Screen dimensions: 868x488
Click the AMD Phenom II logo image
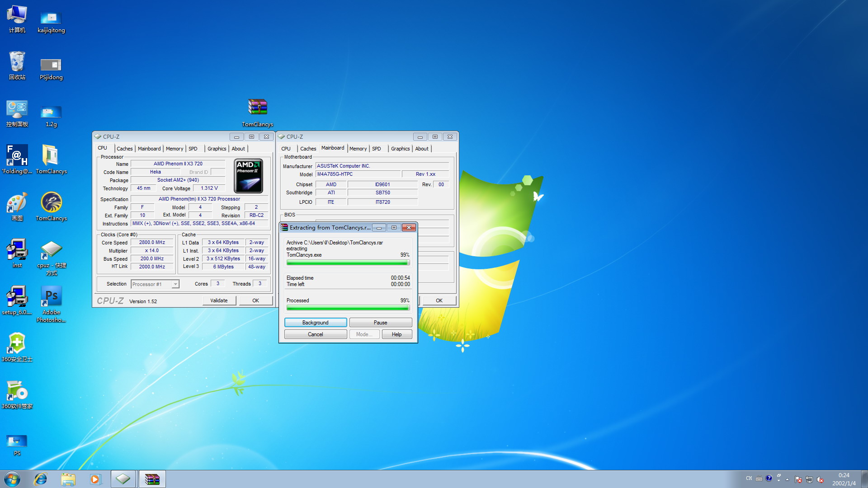coord(248,176)
